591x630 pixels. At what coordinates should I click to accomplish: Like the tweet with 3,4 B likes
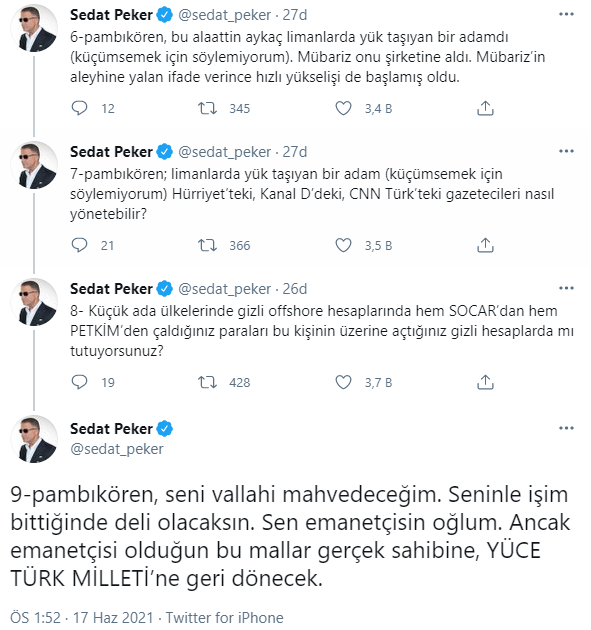coord(343,108)
